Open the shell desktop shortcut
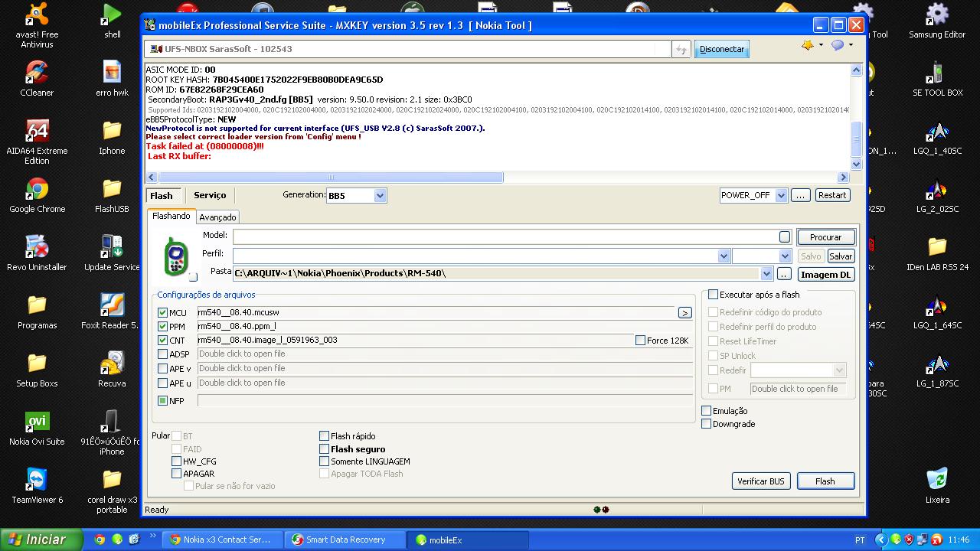The image size is (980, 551). tap(113, 21)
